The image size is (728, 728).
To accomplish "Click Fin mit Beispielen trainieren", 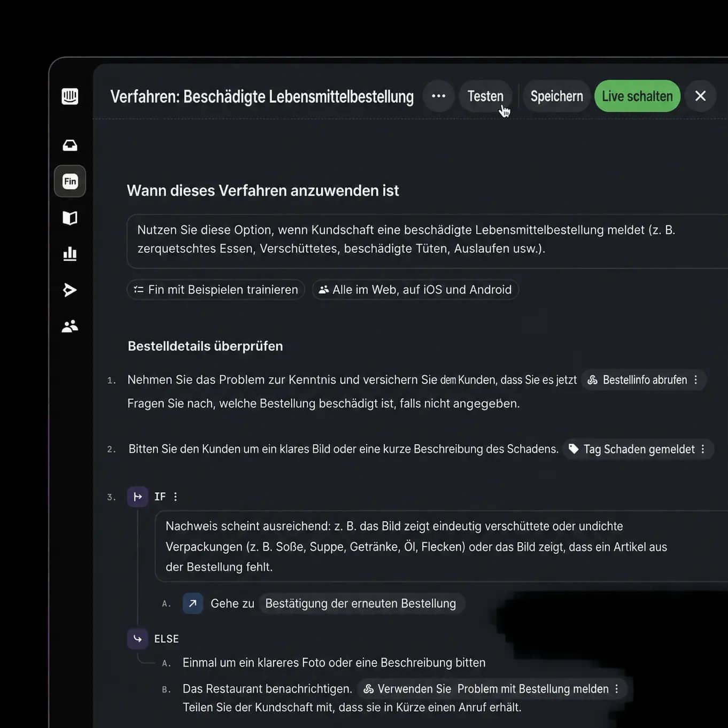I will (x=216, y=290).
